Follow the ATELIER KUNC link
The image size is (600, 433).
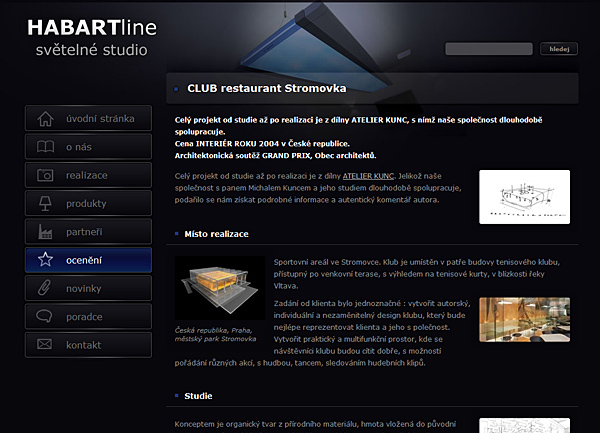(368, 176)
